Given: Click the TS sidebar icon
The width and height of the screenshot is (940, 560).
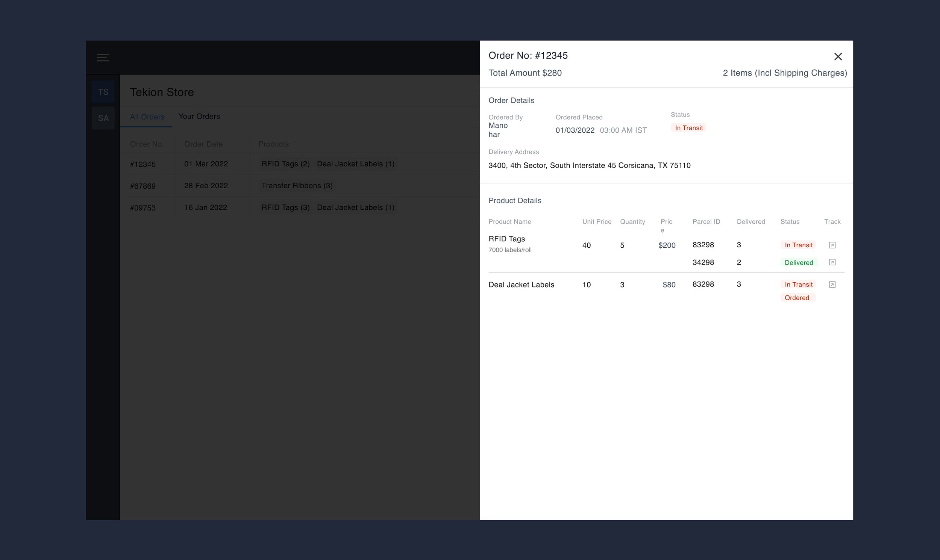Looking at the screenshot, I should click(103, 92).
